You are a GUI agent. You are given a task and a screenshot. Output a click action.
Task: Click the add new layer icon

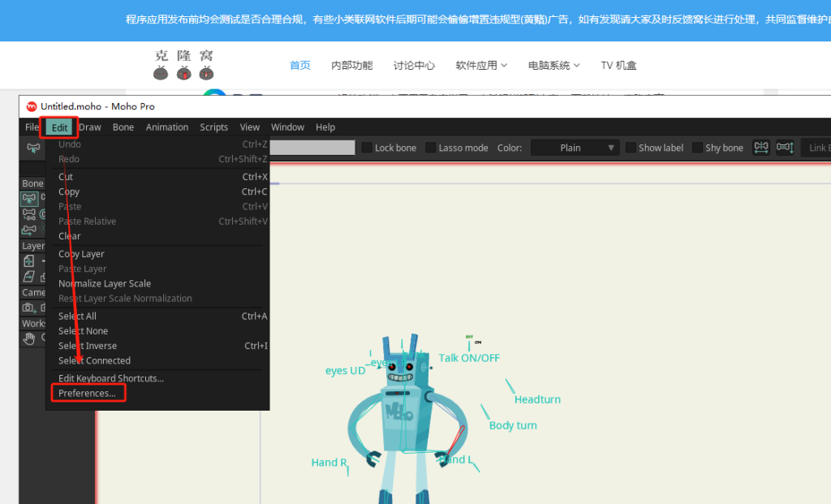[29, 261]
